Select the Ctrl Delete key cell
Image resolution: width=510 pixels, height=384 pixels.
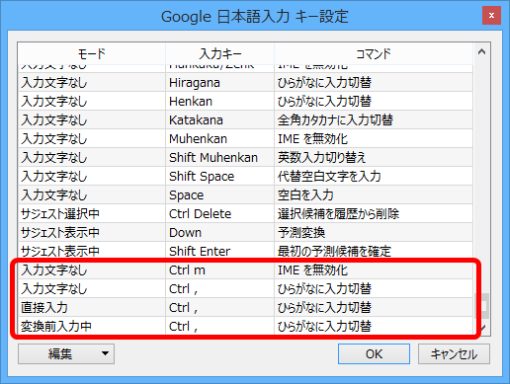(220, 214)
